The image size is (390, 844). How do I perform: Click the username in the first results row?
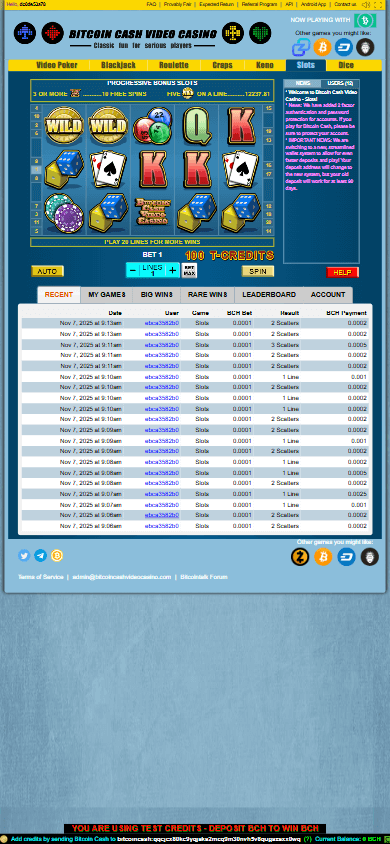point(161,323)
